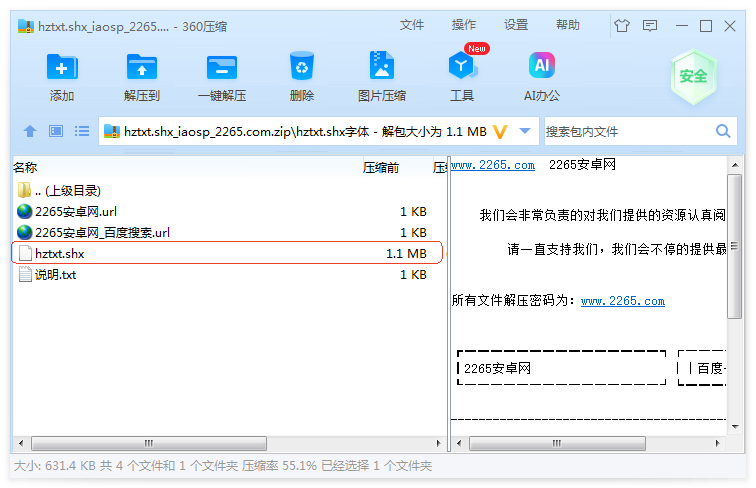Click the 删除 (Delete) trash icon

[302, 66]
